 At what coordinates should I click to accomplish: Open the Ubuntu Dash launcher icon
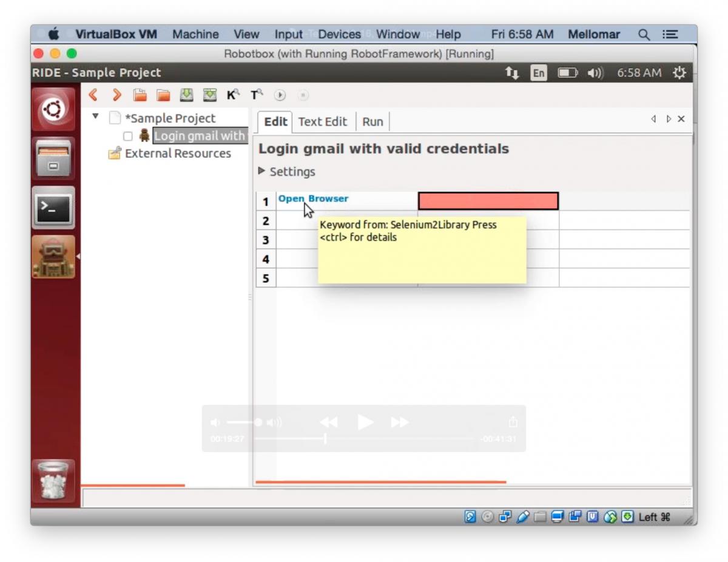point(53,109)
